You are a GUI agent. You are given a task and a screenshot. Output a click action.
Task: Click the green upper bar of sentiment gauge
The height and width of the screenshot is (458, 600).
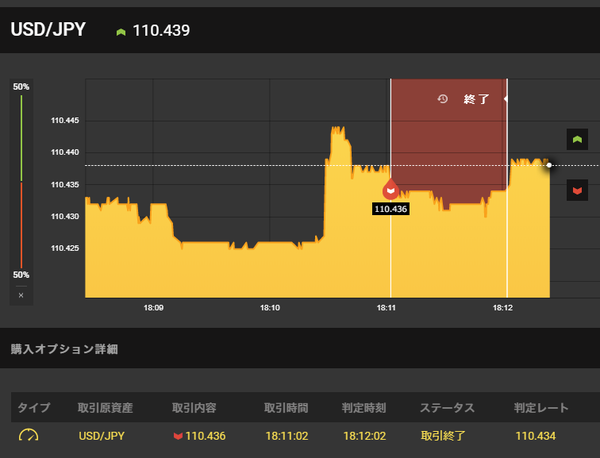click(21, 138)
